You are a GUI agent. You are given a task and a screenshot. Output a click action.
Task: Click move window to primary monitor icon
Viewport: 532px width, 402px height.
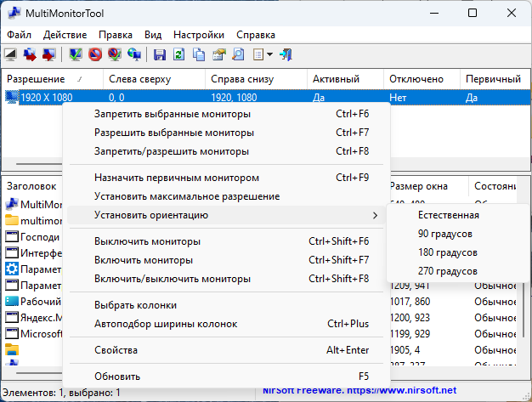pos(49,54)
